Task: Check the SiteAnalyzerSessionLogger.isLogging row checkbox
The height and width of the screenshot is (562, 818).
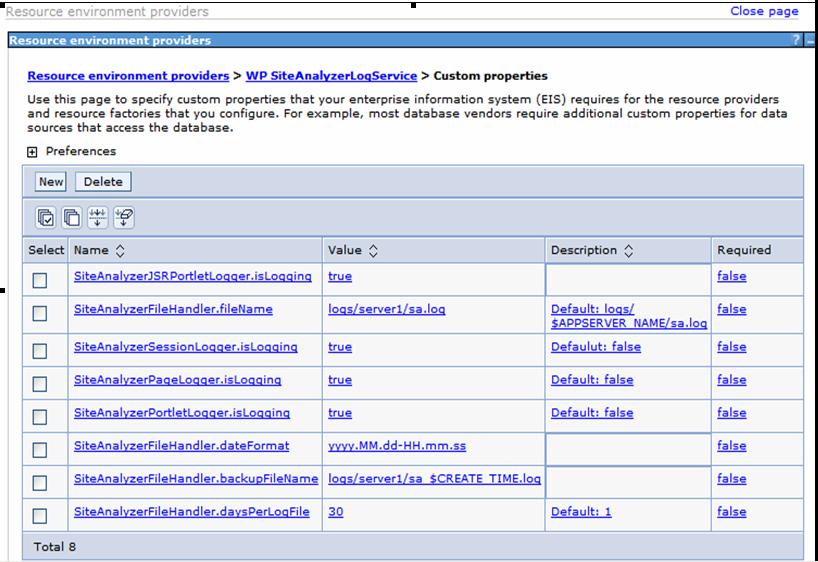Action: click(x=40, y=351)
